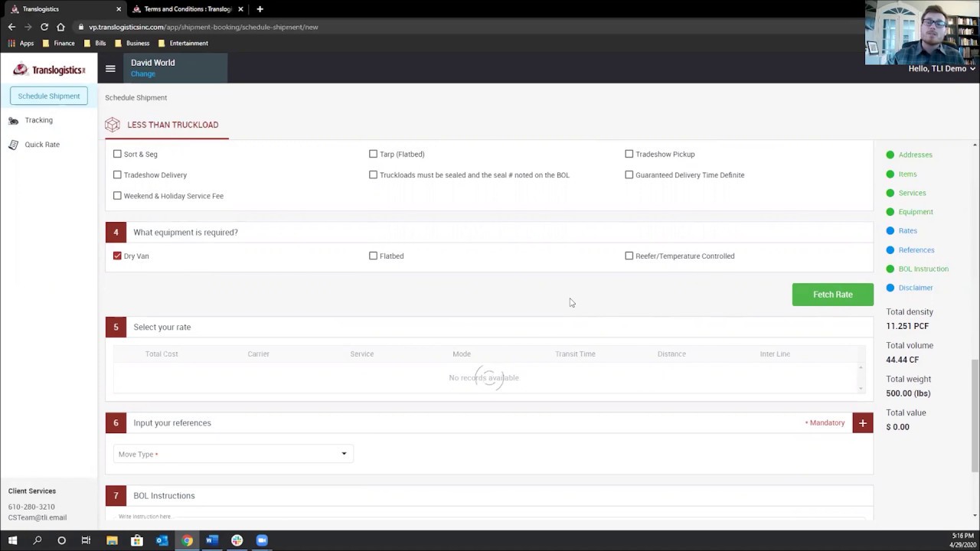Enable Tradeshow Delivery checkbox

point(117,174)
